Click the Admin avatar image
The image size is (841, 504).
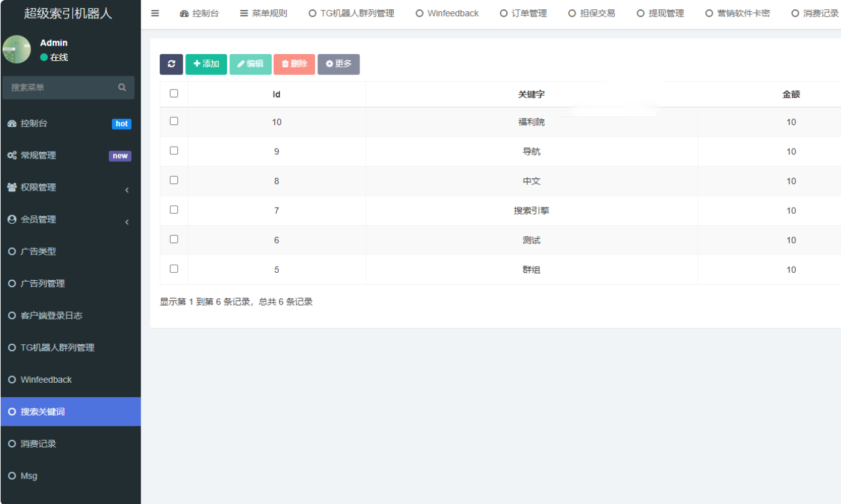pyautogui.click(x=17, y=50)
